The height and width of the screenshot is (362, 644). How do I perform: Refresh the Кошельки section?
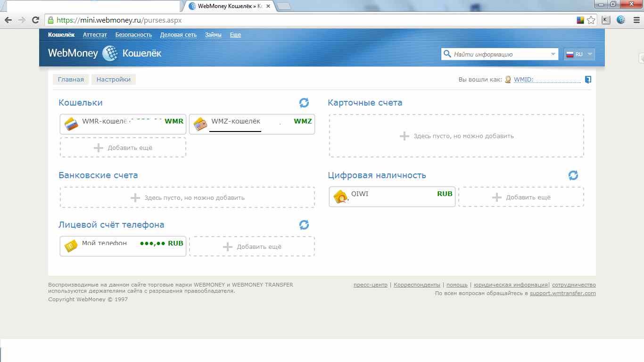[305, 103]
